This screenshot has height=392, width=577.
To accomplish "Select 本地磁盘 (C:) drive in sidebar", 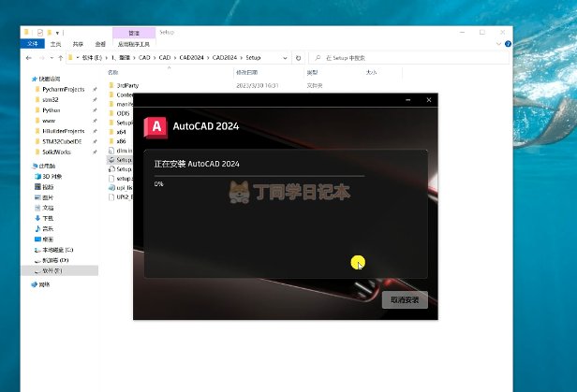I will [x=53, y=250].
